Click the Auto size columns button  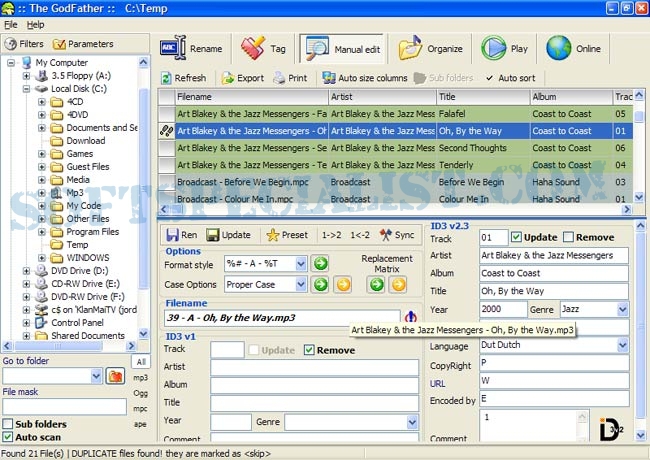(365, 78)
